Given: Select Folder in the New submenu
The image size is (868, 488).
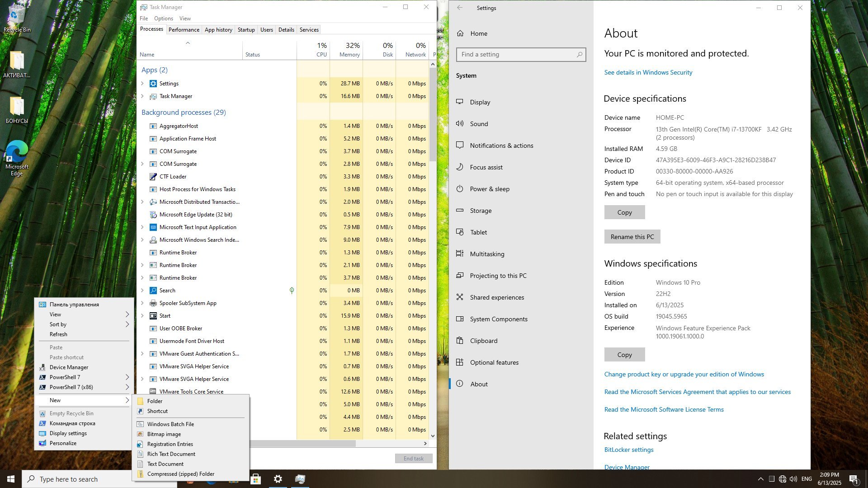Looking at the screenshot, I should (x=190, y=401).
